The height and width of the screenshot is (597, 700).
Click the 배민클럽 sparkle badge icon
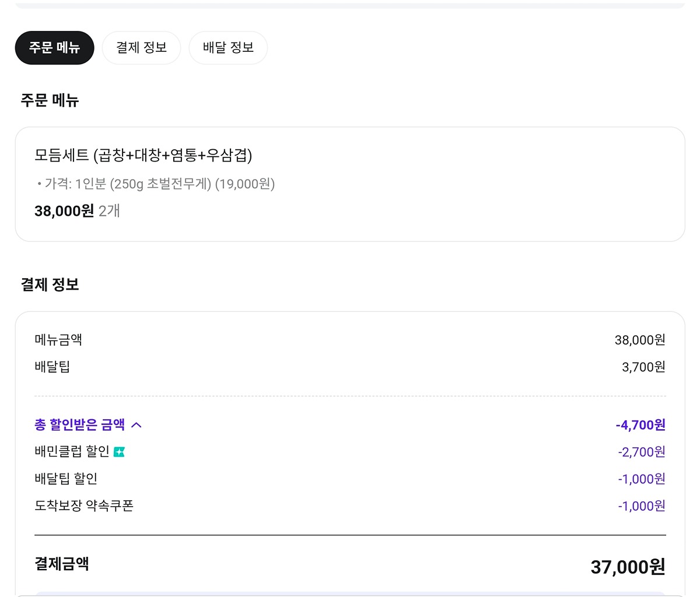[119, 452]
